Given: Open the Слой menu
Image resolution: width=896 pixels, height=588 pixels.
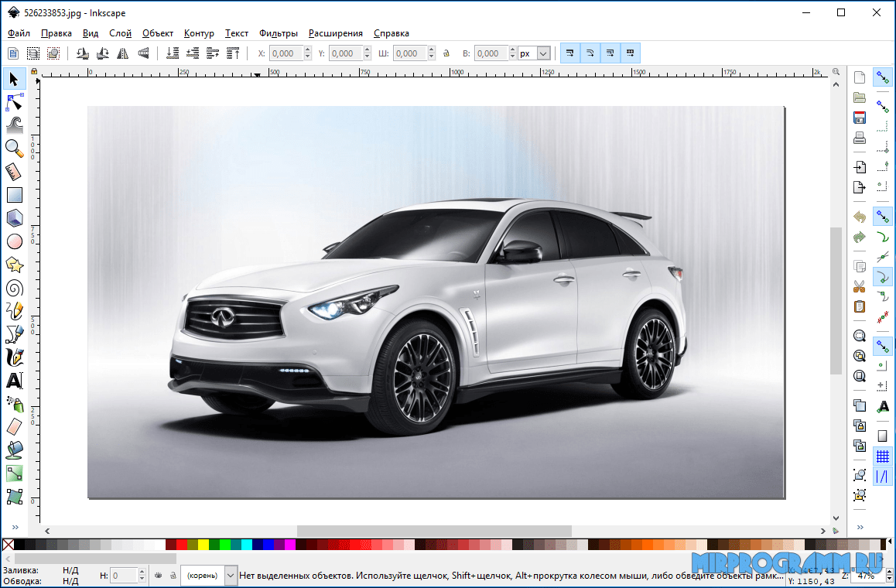Looking at the screenshot, I should pos(120,33).
